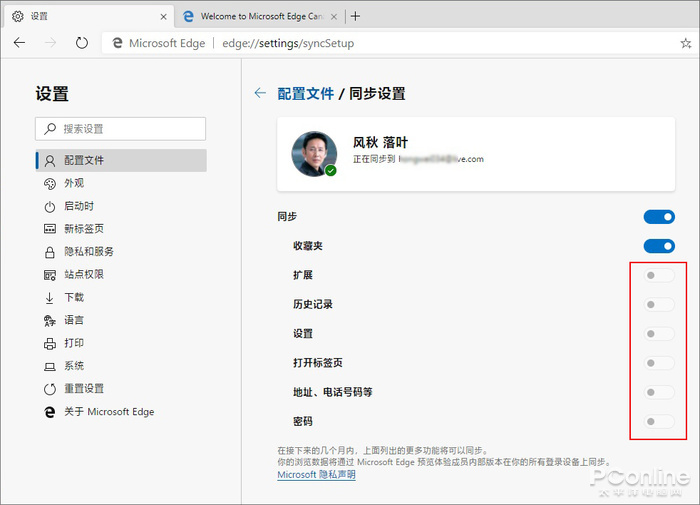
Task: Click the 配置文件 breadcrumb link
Action: tap(305, 94)
